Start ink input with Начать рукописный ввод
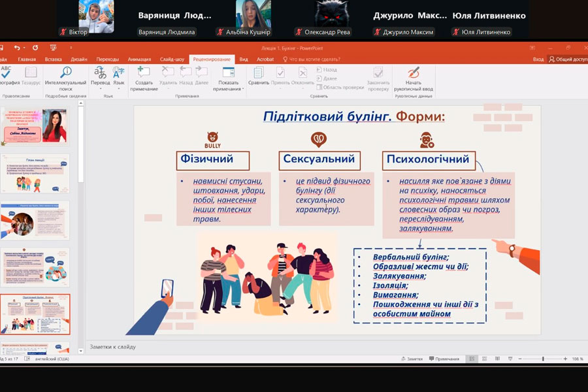The image size is (588, 392). (x=414, y=77)
